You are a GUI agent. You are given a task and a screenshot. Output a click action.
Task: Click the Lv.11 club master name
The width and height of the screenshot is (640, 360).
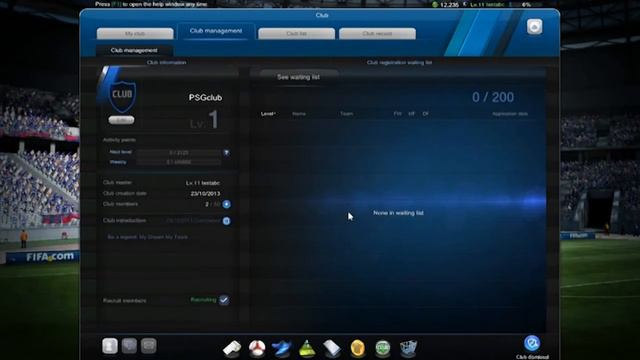click(x=203, y=183)
